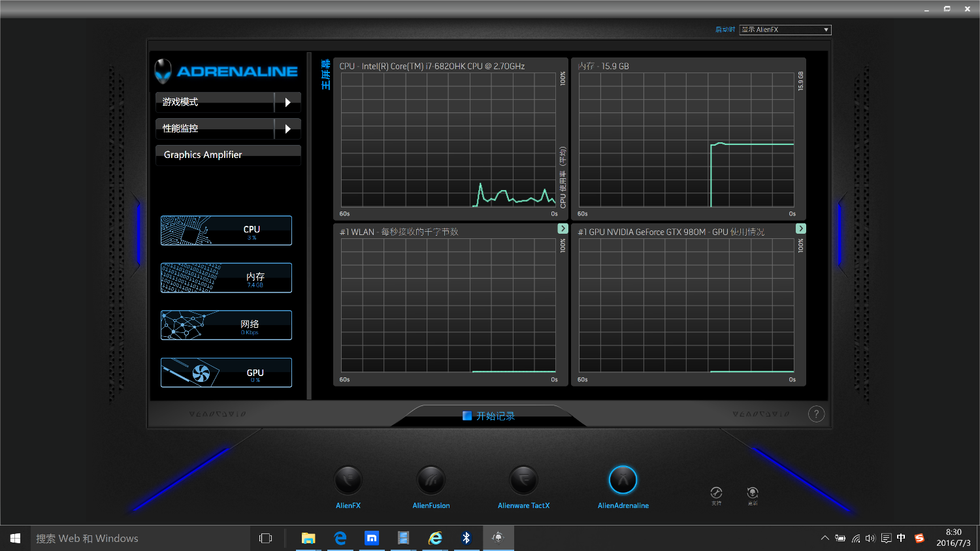Viewport: 980px width, 551px height.
Task: Click the green arrow on GPU graph
Action: pos(801,228)
